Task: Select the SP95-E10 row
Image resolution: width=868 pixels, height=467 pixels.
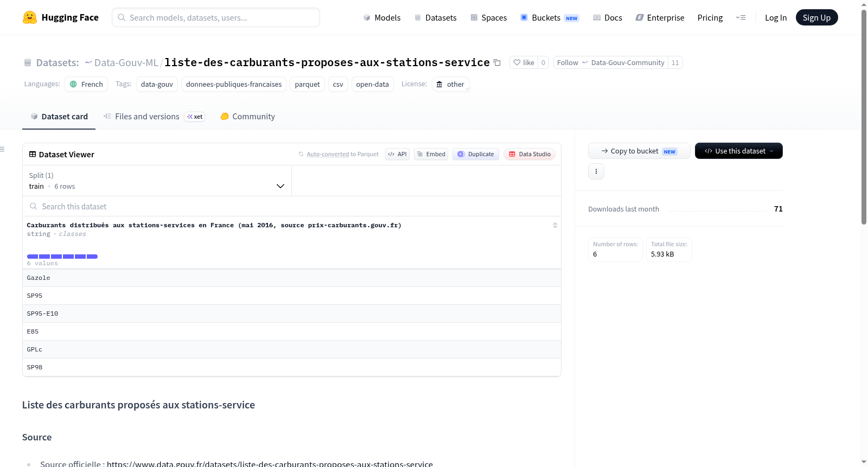Action: (292, 314)
